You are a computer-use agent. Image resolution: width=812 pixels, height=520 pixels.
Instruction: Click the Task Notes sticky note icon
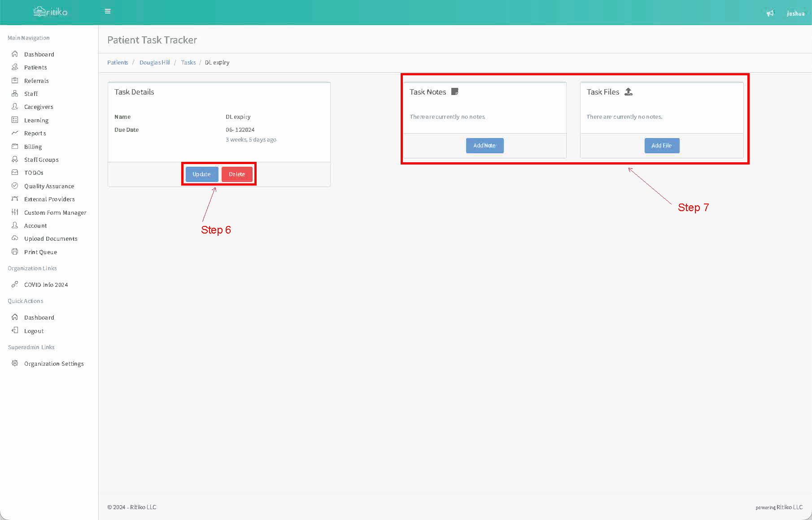click(454, 92)
